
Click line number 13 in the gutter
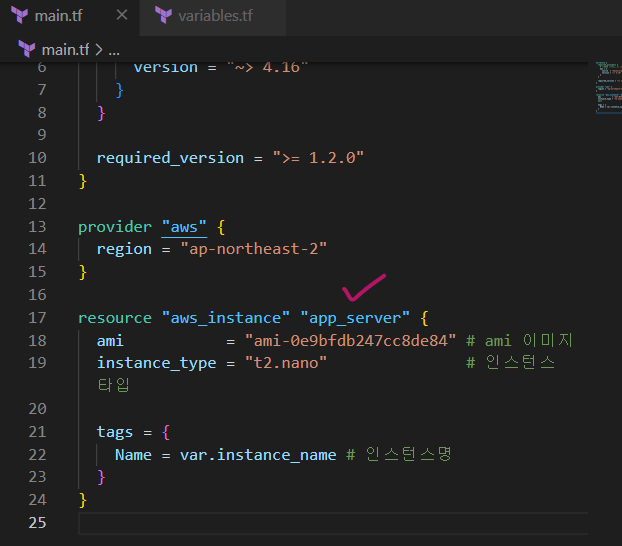click(x=37, y=227)
